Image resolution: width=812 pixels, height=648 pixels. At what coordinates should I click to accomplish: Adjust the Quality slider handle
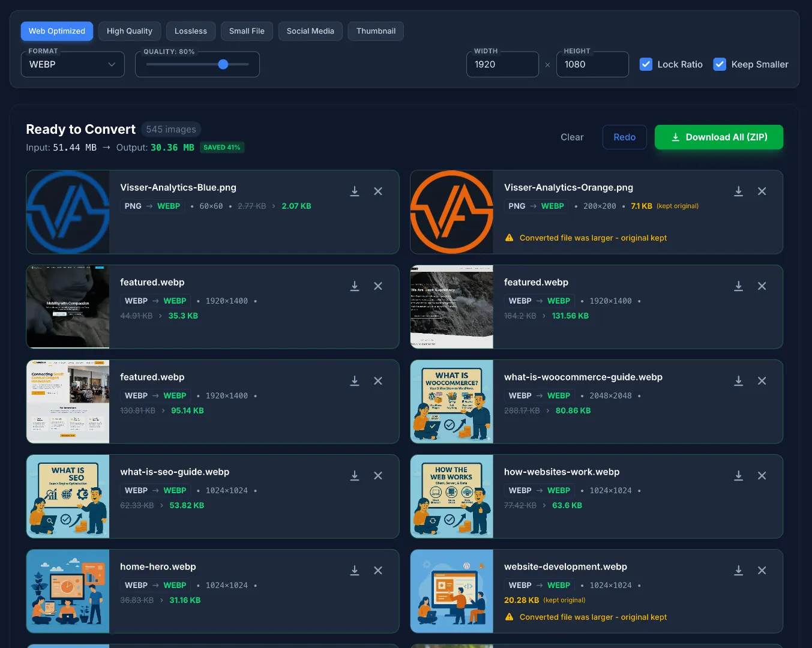(223, 64)
